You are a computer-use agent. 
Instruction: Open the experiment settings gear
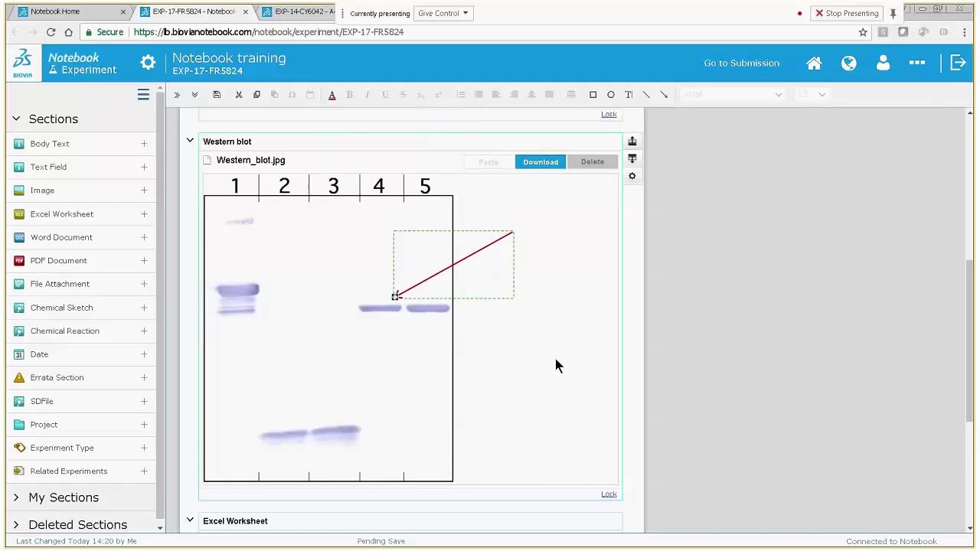pyautogui.click(x=148, y=63)
